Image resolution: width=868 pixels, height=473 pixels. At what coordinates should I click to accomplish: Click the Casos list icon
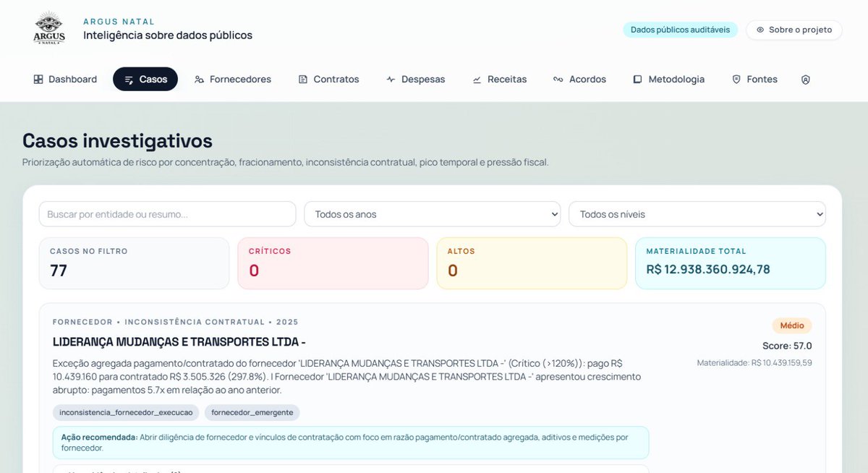[129, 80]
